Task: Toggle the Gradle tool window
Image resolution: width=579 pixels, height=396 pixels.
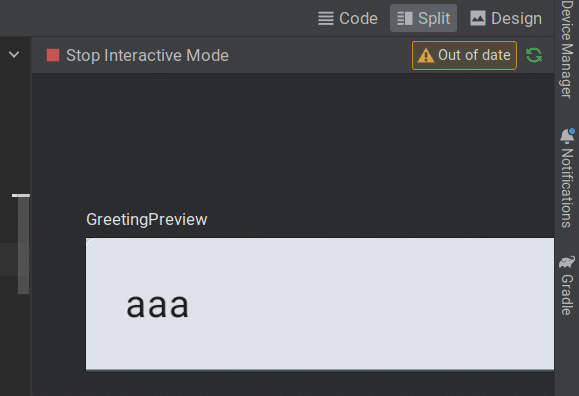Action: [567, 285]
